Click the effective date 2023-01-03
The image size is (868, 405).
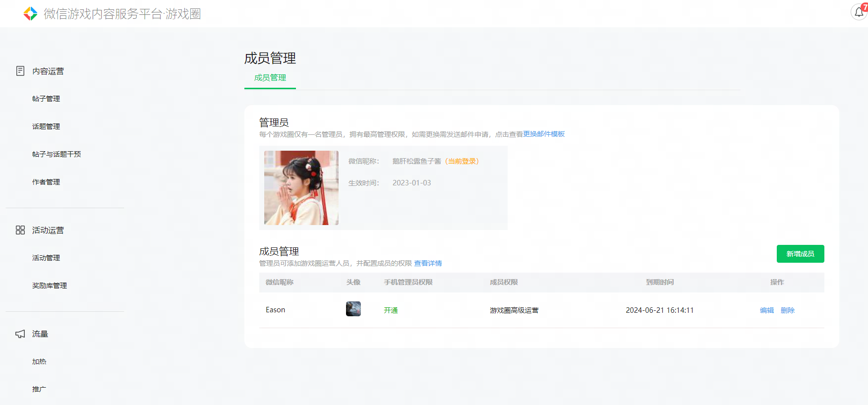point(411,183)
